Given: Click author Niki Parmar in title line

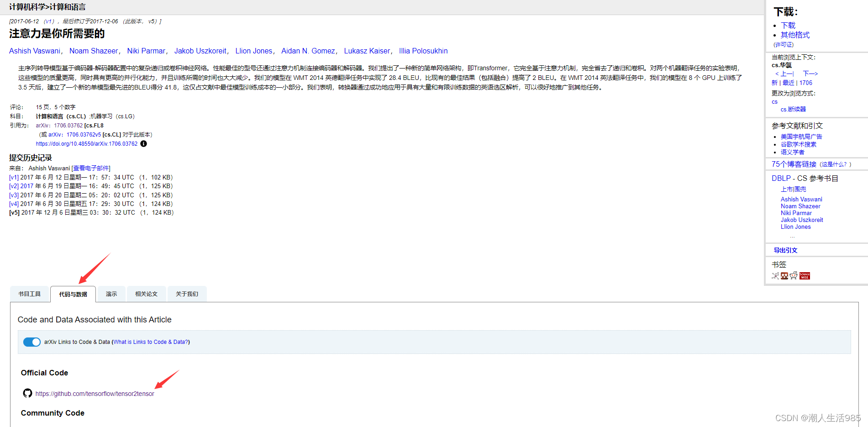Looking at the screenshot, I should point(146,51).
